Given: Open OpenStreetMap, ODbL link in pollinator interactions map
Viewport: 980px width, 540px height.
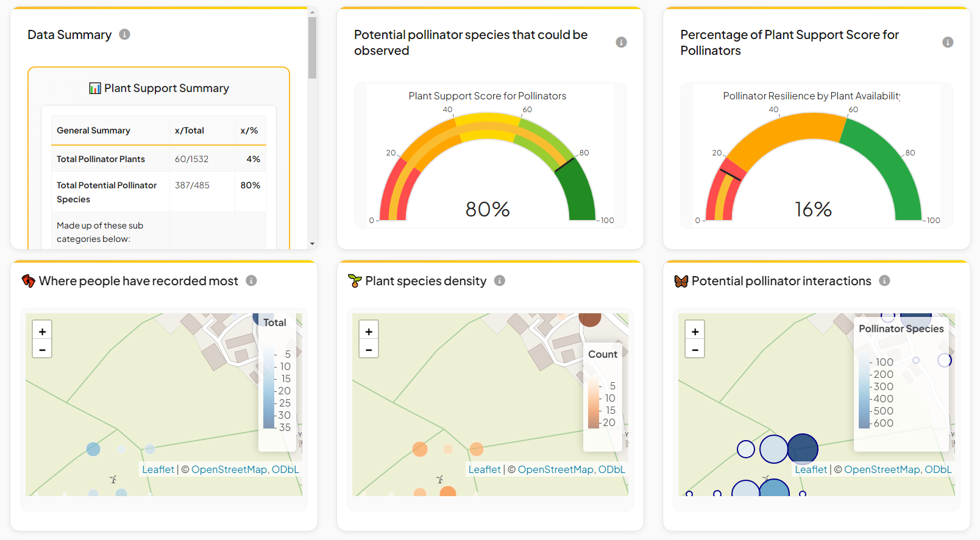Looking at the screenshot, I should pyautogui.click(x=897, y=469).
